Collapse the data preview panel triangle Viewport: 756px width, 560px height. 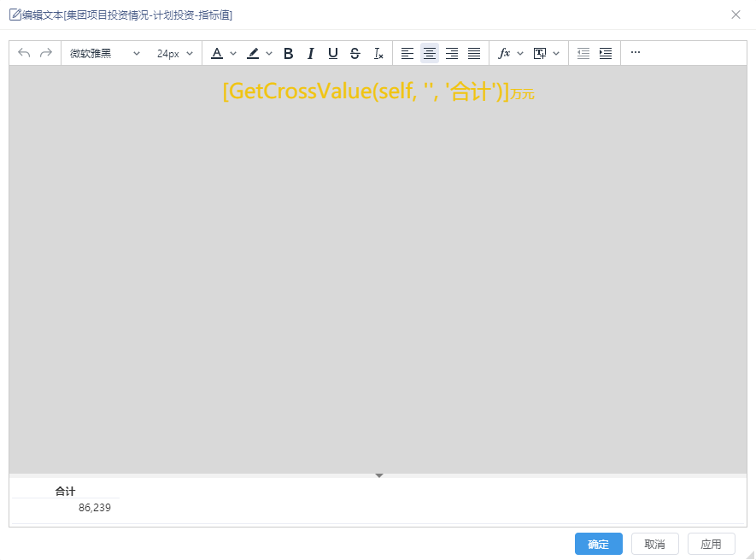click(x=379, y=475)
